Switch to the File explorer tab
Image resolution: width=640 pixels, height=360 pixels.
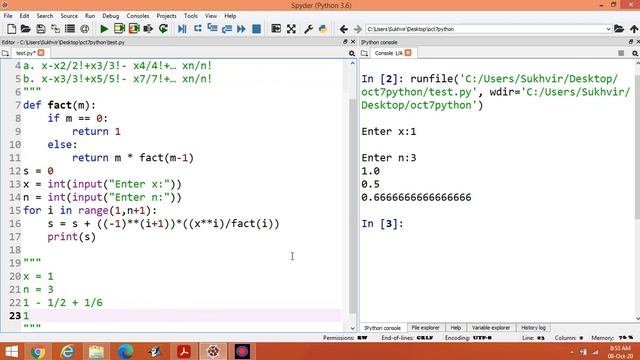(425, 328)
